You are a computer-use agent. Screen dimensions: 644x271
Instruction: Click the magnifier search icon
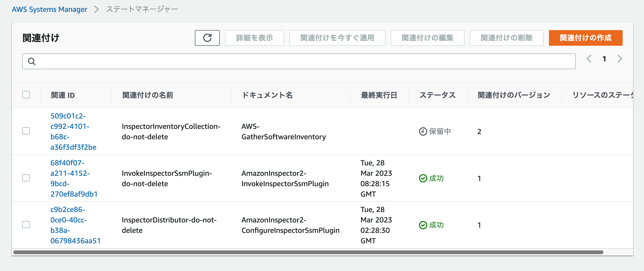(x=32, y=61)
